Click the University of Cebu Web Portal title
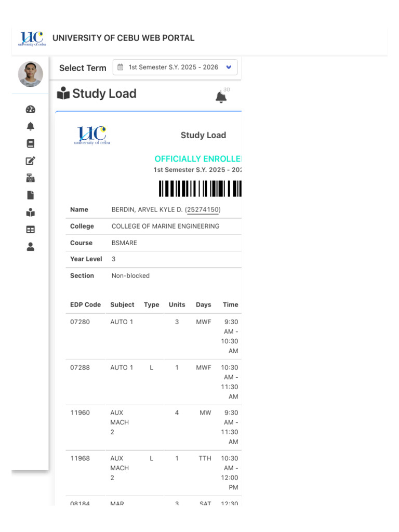This screenshot has height=532, width=399. 124,38
